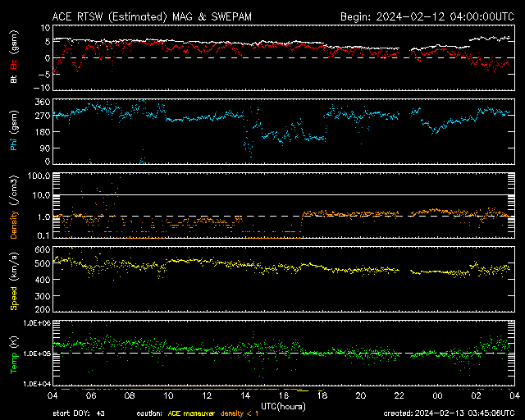Click the Bt Bz (gsm) axis label

[14, 57]
